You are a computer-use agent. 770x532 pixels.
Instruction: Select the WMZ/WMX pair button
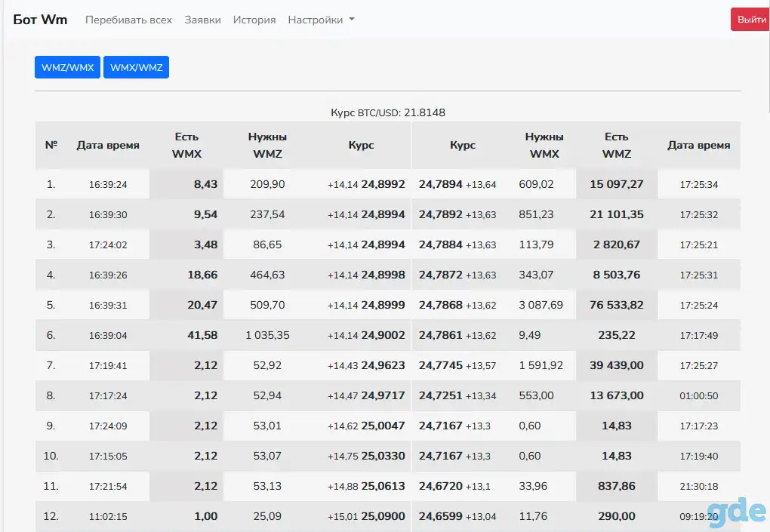[67, 67]
